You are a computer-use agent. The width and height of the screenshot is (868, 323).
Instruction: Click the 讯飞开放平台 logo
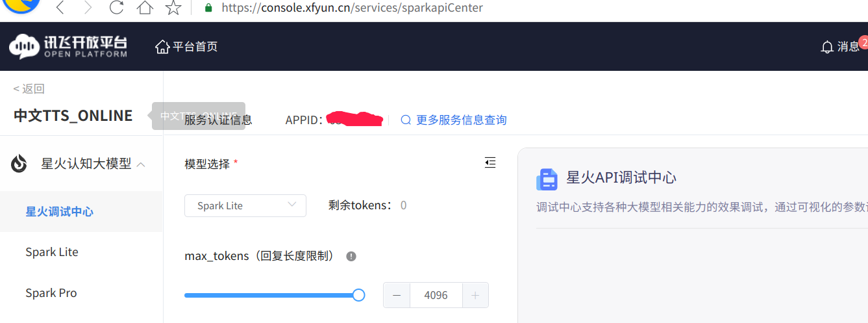point(68,46)
